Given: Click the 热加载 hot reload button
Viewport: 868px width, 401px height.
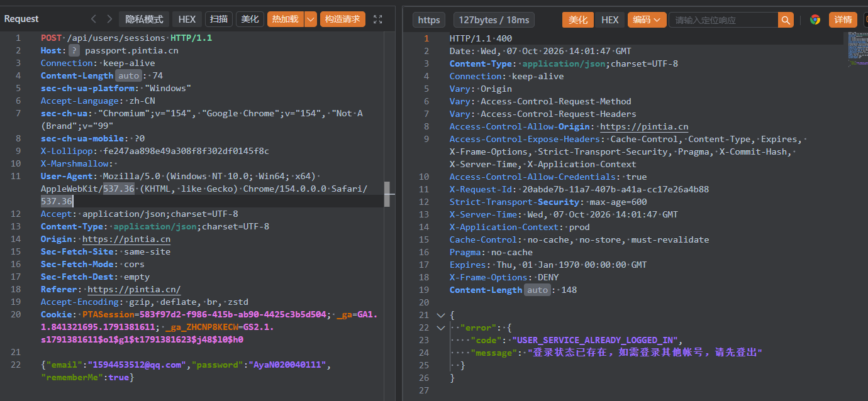Looking at the screenshot, I should point(286,19).
